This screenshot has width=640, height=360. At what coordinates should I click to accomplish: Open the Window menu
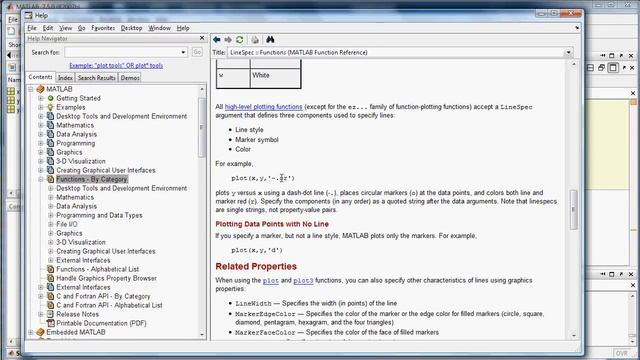(x=159, y=28)
